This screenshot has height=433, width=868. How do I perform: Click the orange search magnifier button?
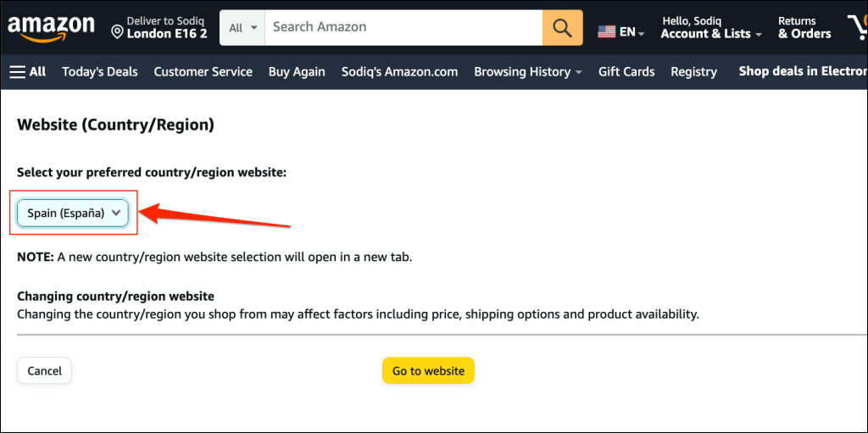[x=563, y=28]
